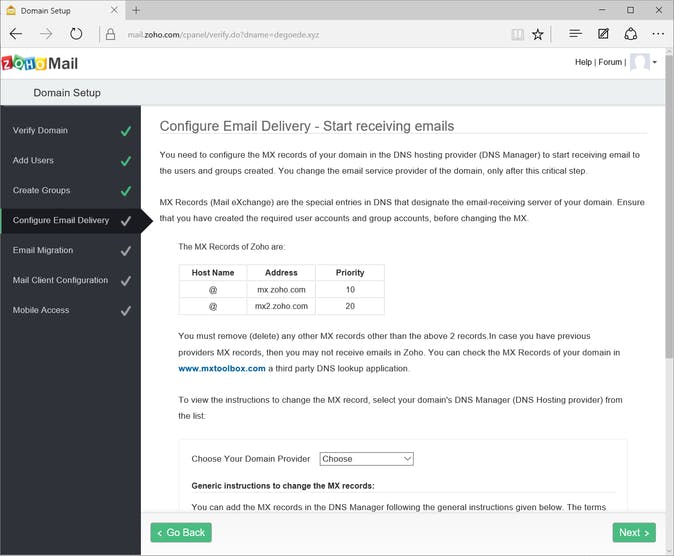Image resolution: width=674 pixels, height=556 pixels.
Task: Select Verify Domain step in sidebar
Action: click(x=40, y=130)
